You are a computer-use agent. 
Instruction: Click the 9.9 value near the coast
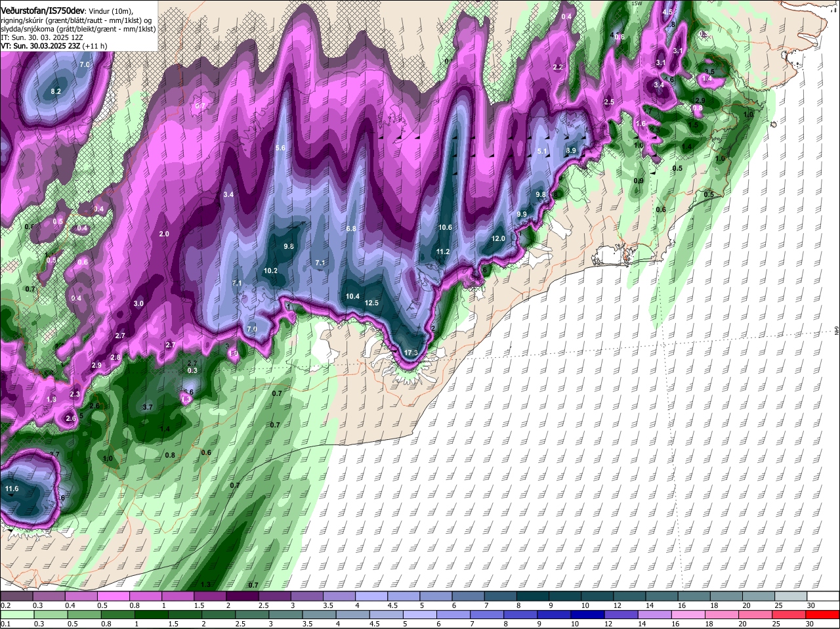(x=522, y=214)
